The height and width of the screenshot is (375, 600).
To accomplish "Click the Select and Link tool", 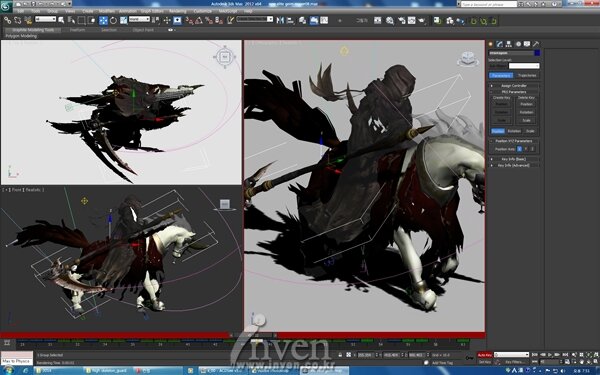I will coord(7,20).
